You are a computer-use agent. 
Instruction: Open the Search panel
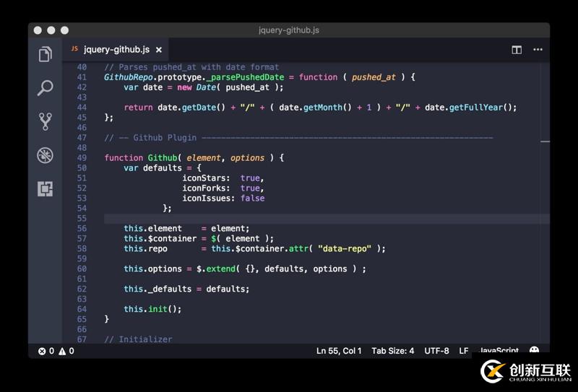pos(45,88)
